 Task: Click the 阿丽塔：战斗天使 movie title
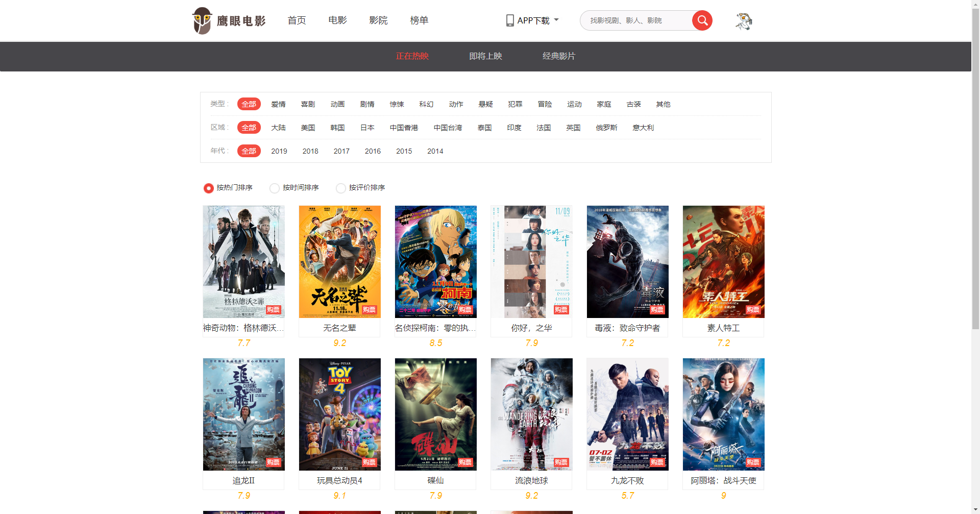click(x=723, y=481)
